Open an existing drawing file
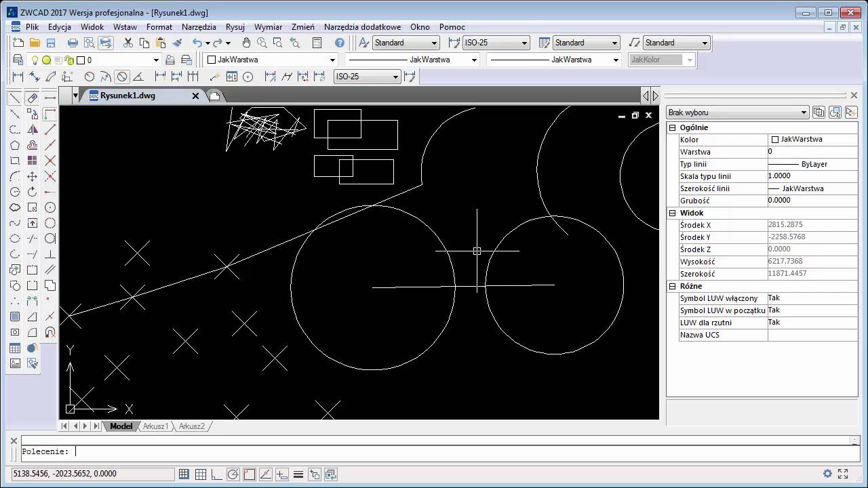 [35, 43]
